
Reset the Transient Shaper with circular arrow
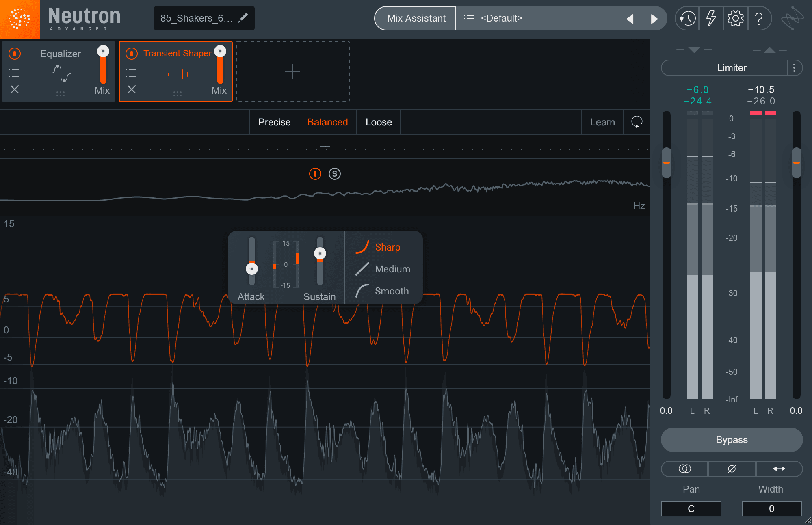tap(637, 122)
